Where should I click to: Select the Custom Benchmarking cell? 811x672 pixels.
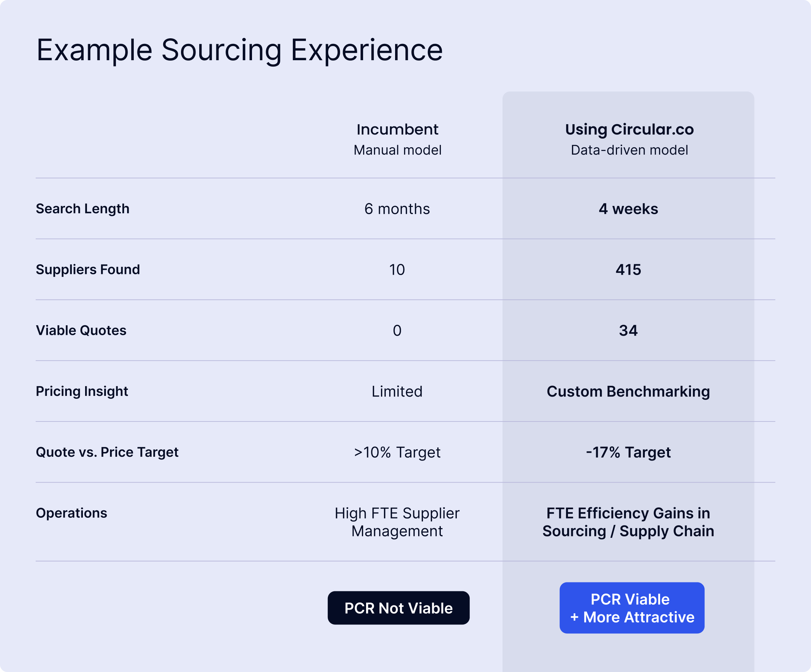point(629,392)
